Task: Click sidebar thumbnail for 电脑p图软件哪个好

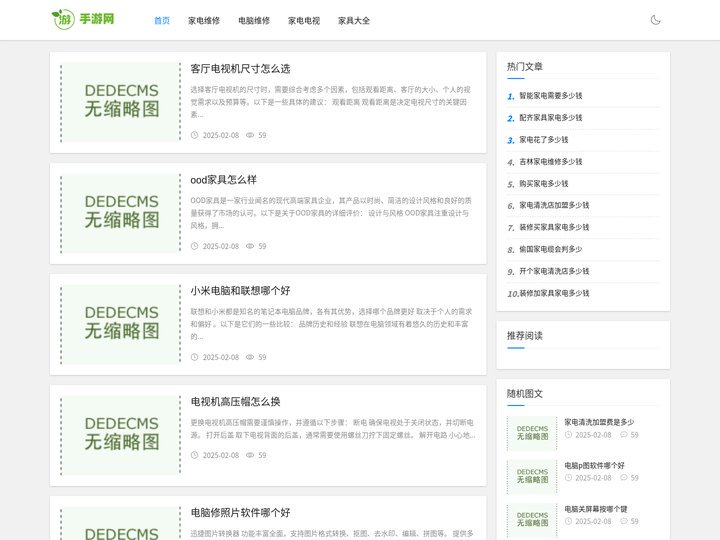Action: click(532, 476)
